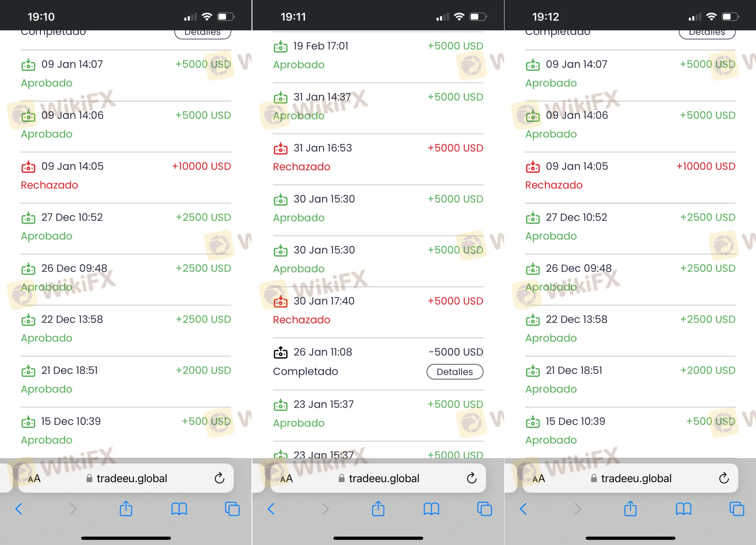Tap the withdrawal icon next to 26 Jan 11:08
The height and width of the screenshot is (545, 756).
[x=281, y=352]
